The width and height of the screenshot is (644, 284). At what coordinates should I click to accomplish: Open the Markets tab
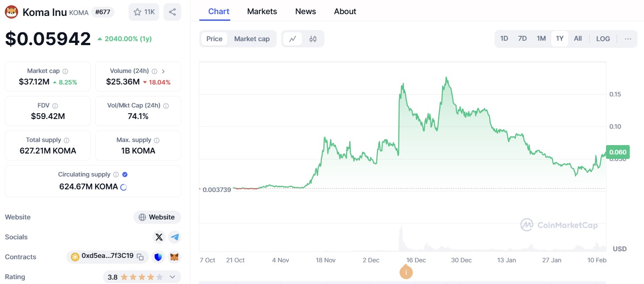(x=262, y=12)
